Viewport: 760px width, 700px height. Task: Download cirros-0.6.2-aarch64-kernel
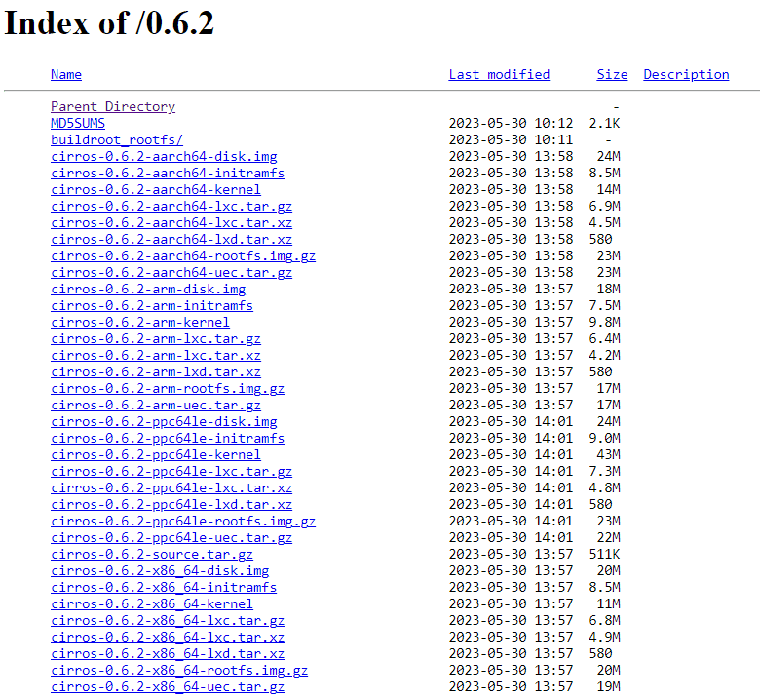point(156,189)
